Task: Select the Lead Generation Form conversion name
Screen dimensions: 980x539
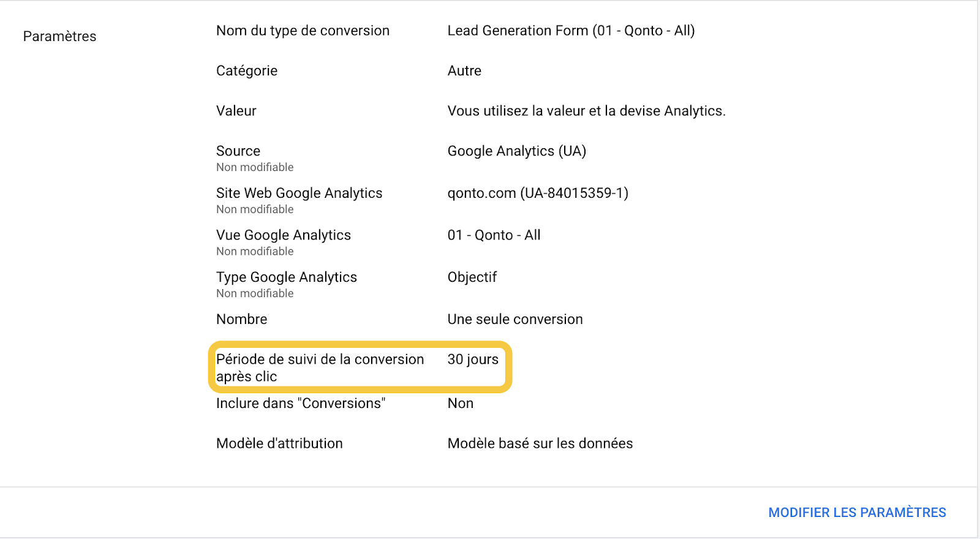Action: [571, 31]
